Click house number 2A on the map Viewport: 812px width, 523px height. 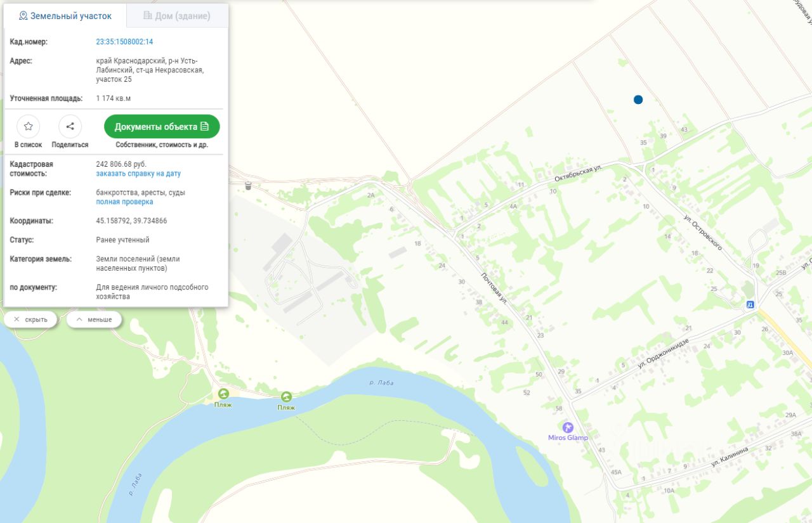click(370, 195)
